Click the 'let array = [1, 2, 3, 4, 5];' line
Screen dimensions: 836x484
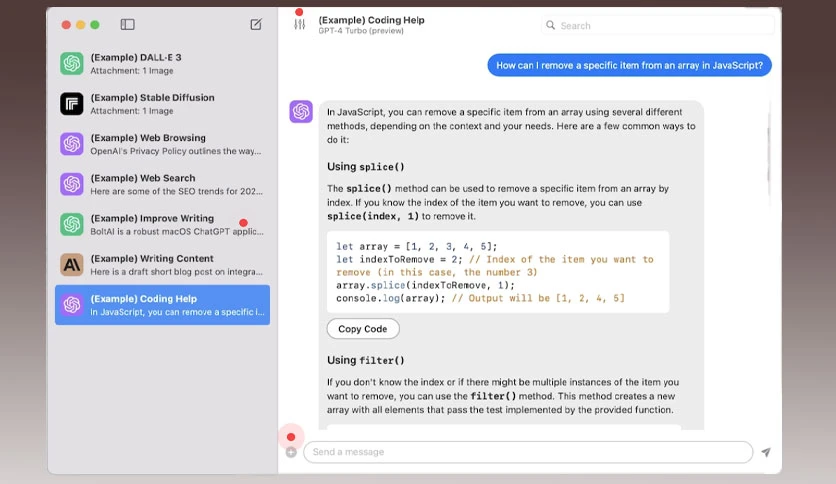(416, 246)
